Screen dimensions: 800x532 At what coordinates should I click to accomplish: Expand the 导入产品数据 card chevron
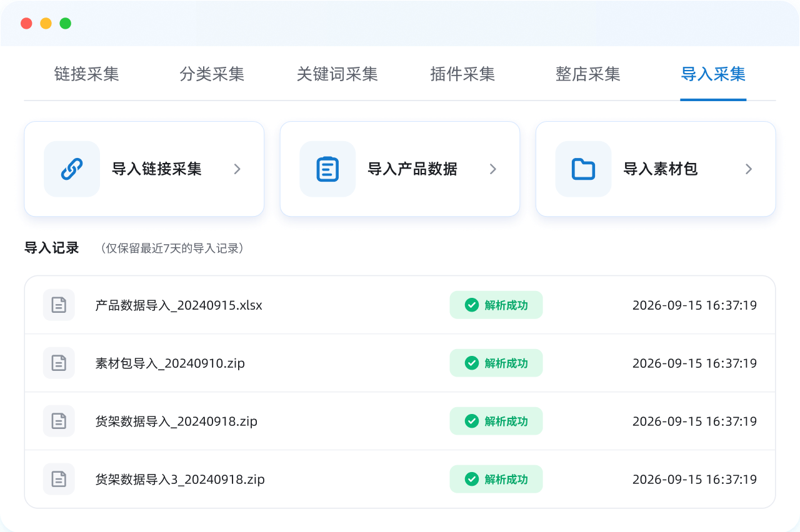[x=492, y=169]
